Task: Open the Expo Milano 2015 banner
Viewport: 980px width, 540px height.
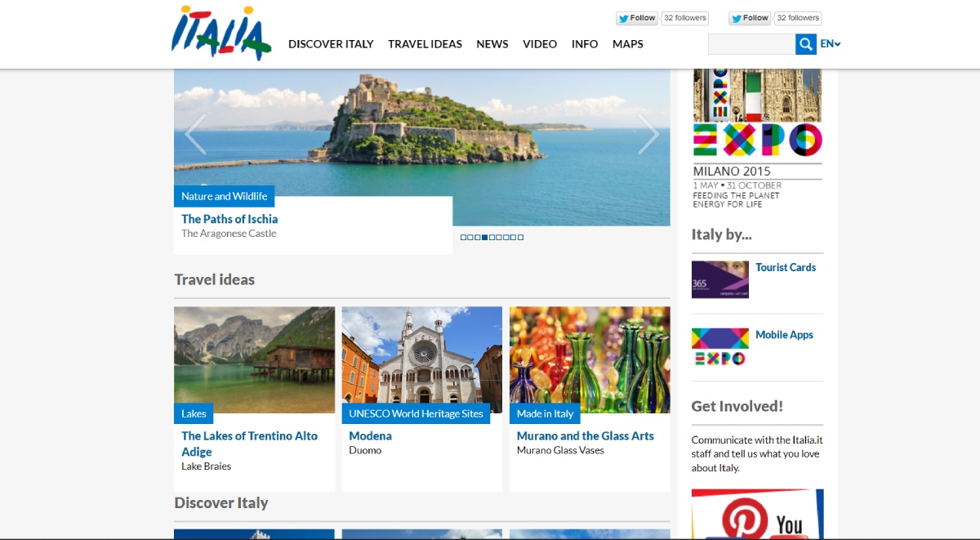Action: coord(757,137)
